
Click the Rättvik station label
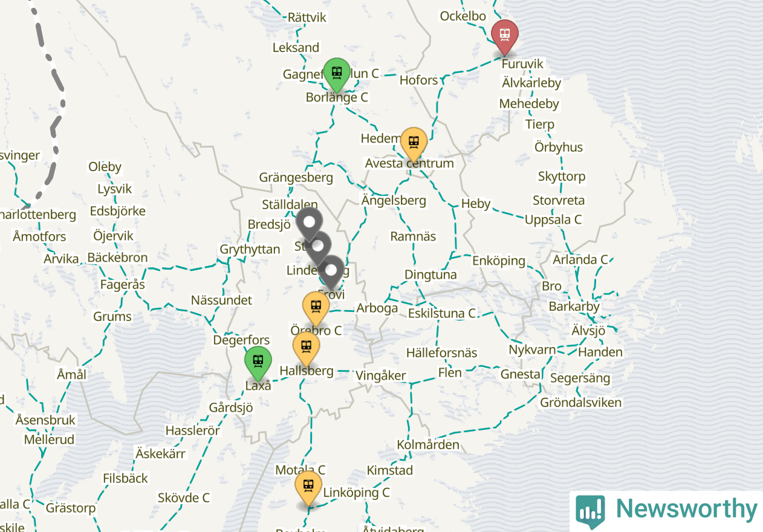click(x=307, y=17)
